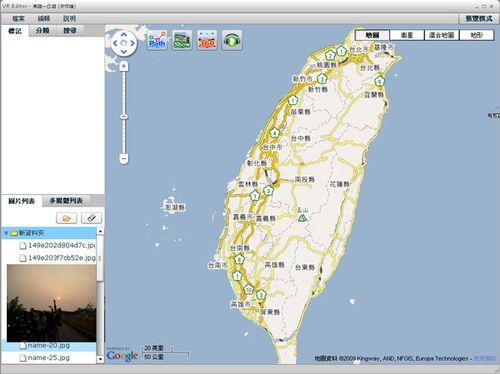
Task: Click the zoom slider handle
Action: (x=124, y=117)
